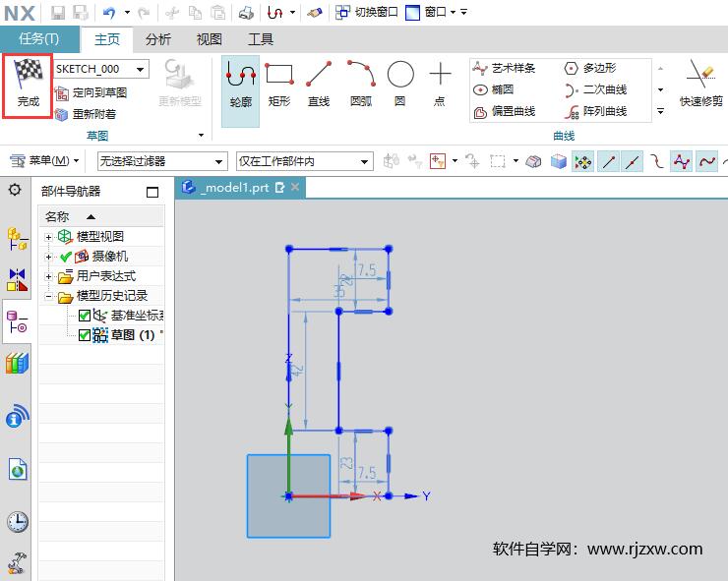
Task: Select the Line (直线) tool
Action: pyautogui.click(x=319, y=86)
